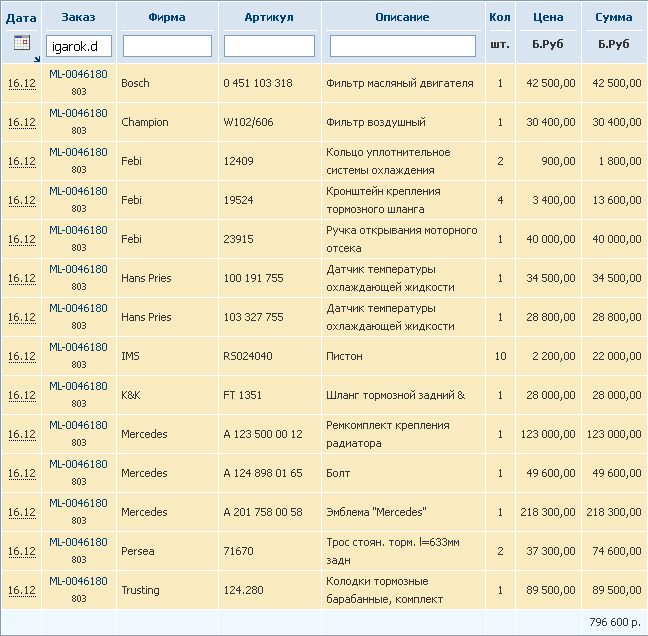This screenshot has width=648, height=636.
Task: Click description Кольцо уплотнительное системы охлаждения
Action: pyautogui.click(x=388, y=161)
